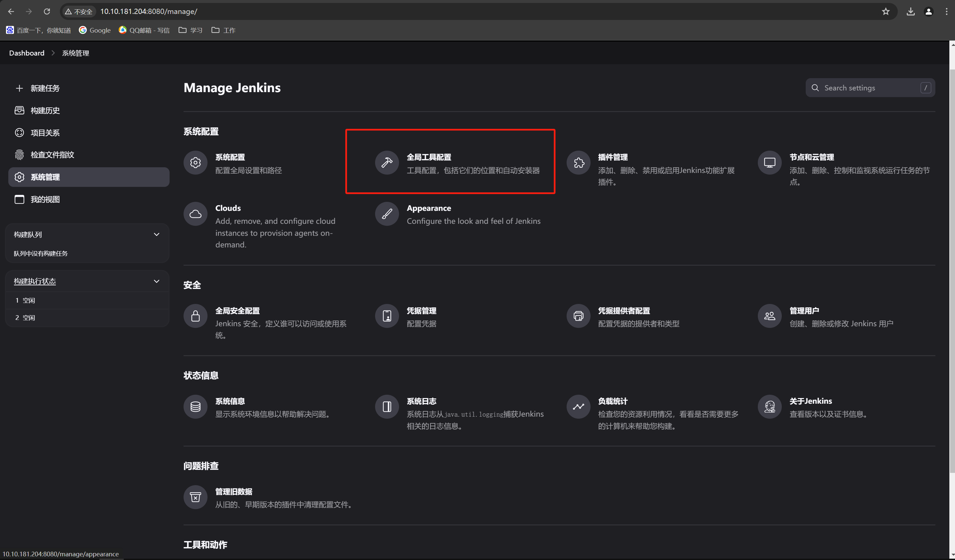Click the fingerprint icon for 检查文件指纹
Viewport: 955px width, 560px height.
tap(19, 155)
